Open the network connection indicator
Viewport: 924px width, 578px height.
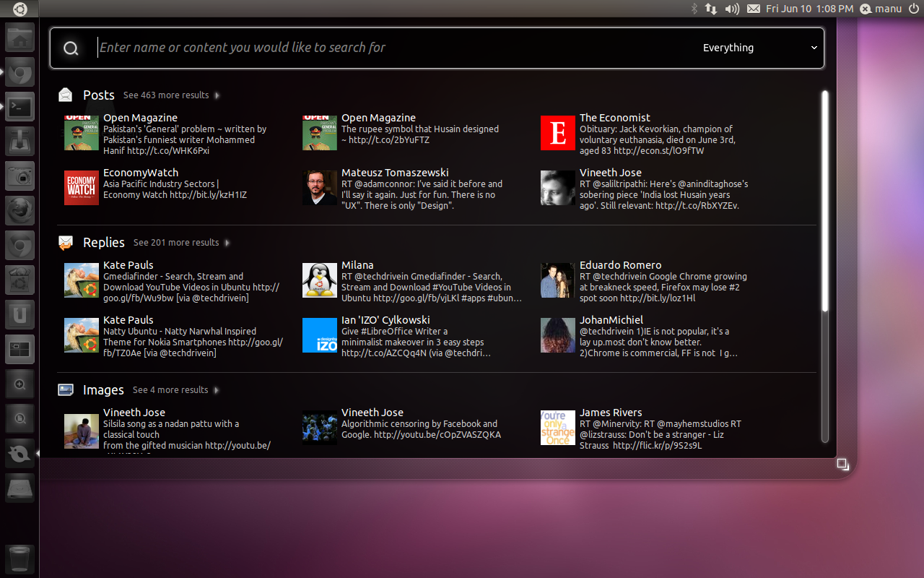(711, 9)
